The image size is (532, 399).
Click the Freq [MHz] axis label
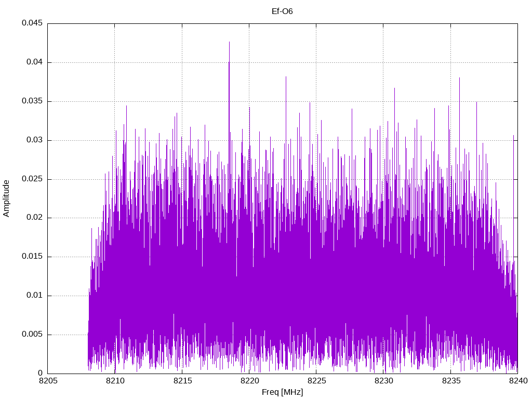[282, 392]
